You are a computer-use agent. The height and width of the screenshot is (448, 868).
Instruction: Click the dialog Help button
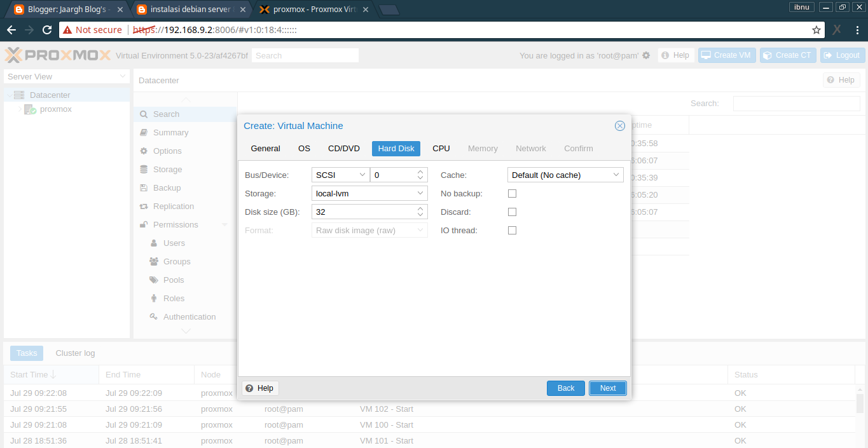click(260, 388)
